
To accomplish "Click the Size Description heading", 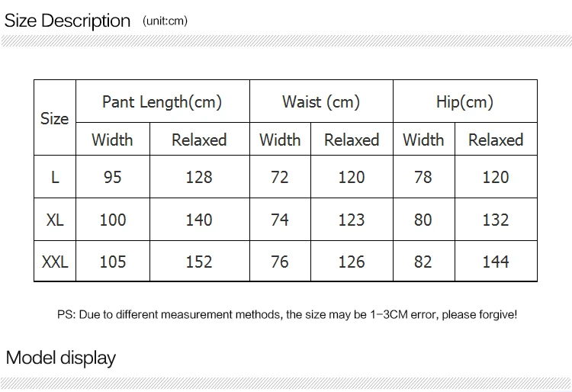I will click(67, 21).
